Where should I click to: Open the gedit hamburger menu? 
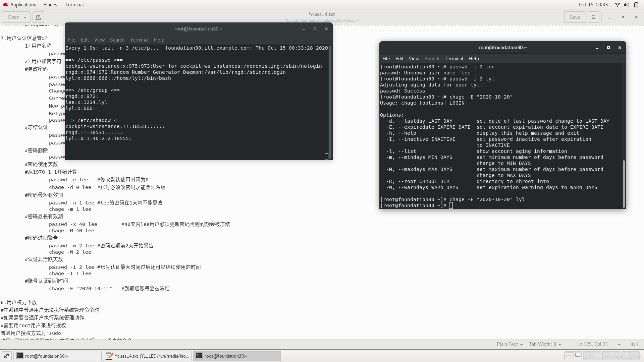click(x=593, y=17)
